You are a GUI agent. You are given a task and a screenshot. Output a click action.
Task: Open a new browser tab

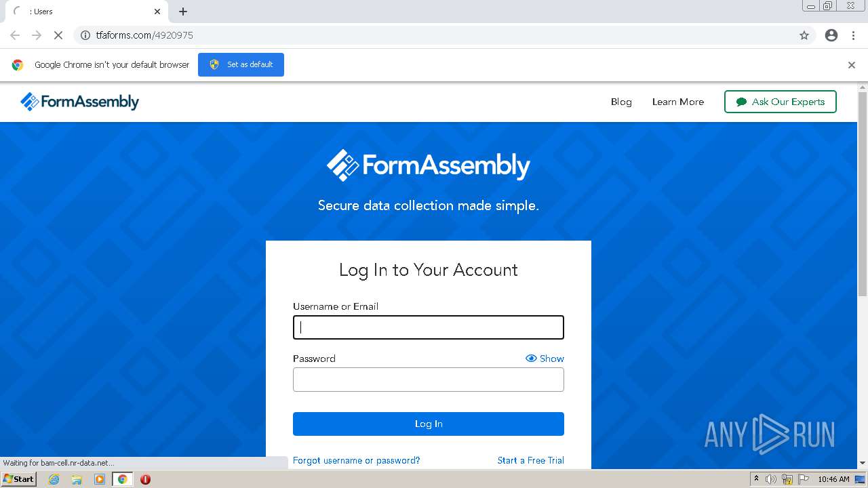pyautogui.click(x=183, y=12)
